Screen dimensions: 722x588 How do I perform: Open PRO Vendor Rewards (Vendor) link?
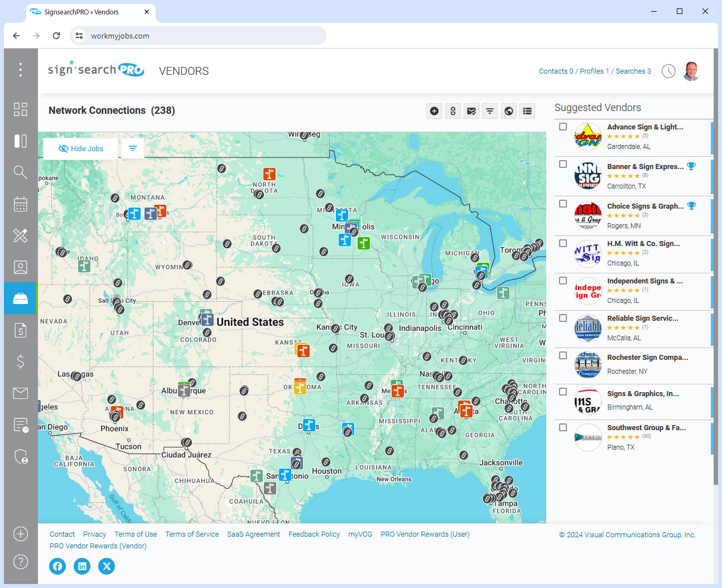click(x=98, y=546)
